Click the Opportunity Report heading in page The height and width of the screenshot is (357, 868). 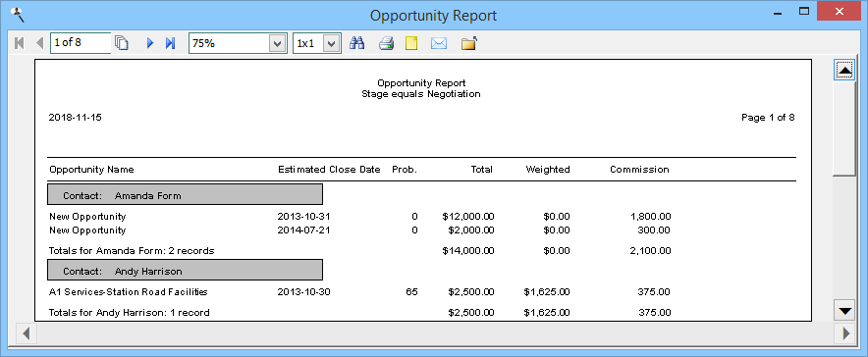421,83
